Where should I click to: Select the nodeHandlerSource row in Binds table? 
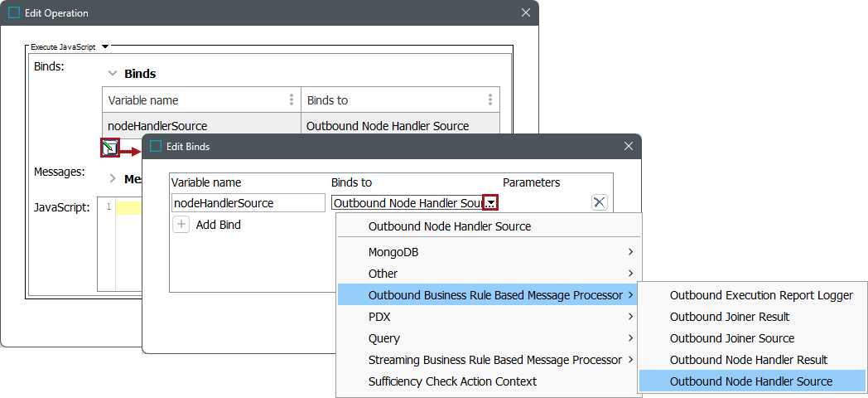tap(200, 126)
